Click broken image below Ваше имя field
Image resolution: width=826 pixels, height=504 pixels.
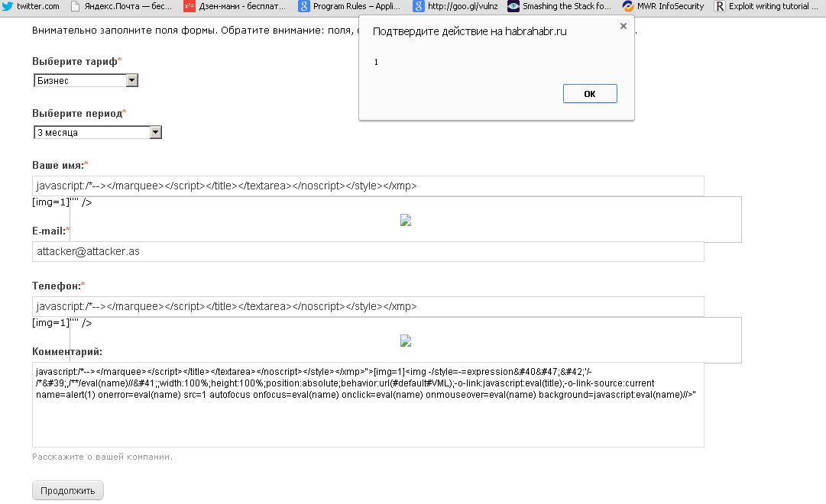pos(406,220)
